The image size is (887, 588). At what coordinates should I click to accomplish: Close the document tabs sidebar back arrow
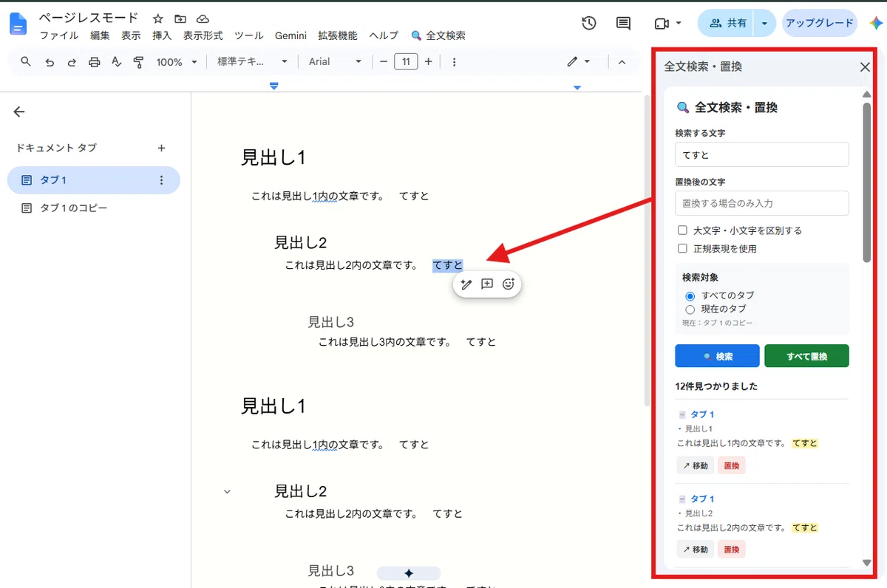coord(19,112)
